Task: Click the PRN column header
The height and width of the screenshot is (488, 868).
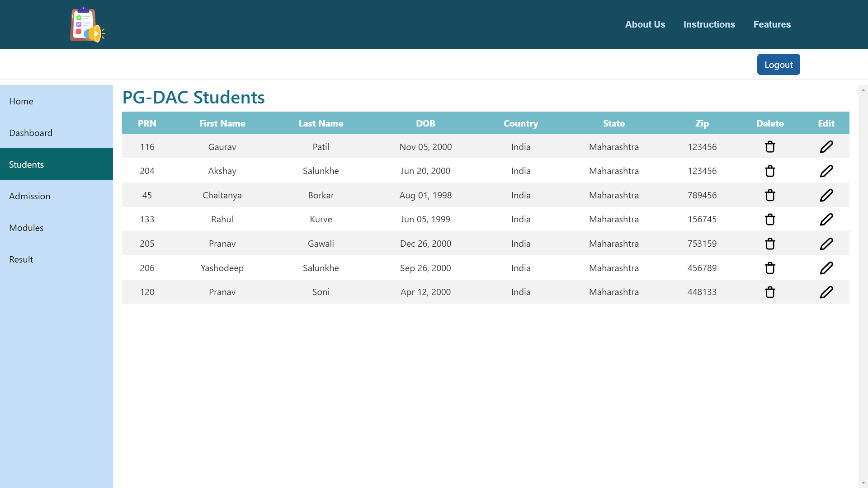Action: pyautogui.click(x=147, y=123)
